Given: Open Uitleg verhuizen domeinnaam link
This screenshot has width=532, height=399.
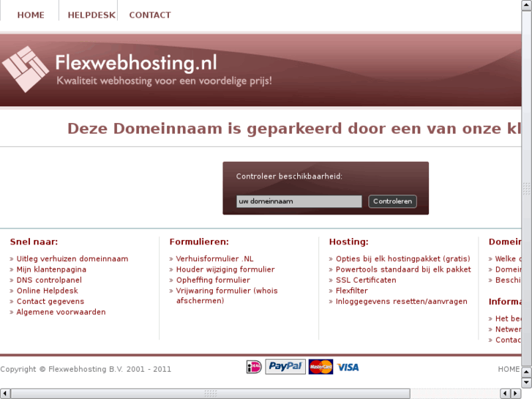Looking at the screenshot, I should click(72, 258).
